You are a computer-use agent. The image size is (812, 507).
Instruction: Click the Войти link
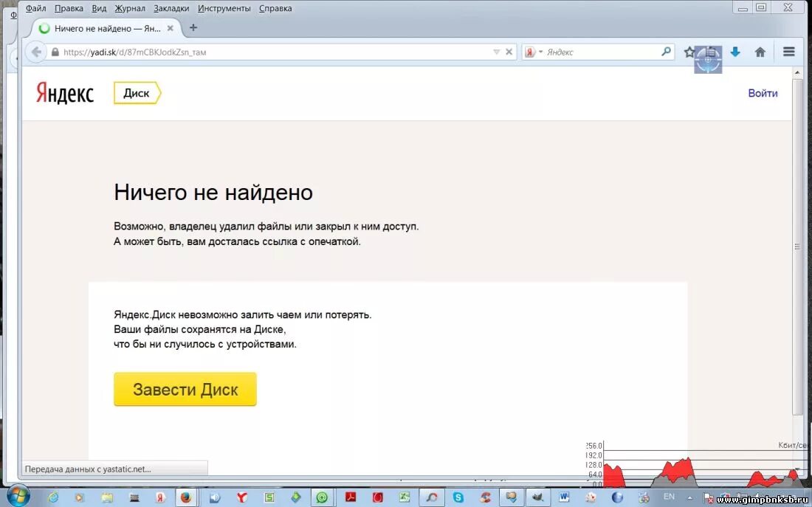tap(763, 93)
